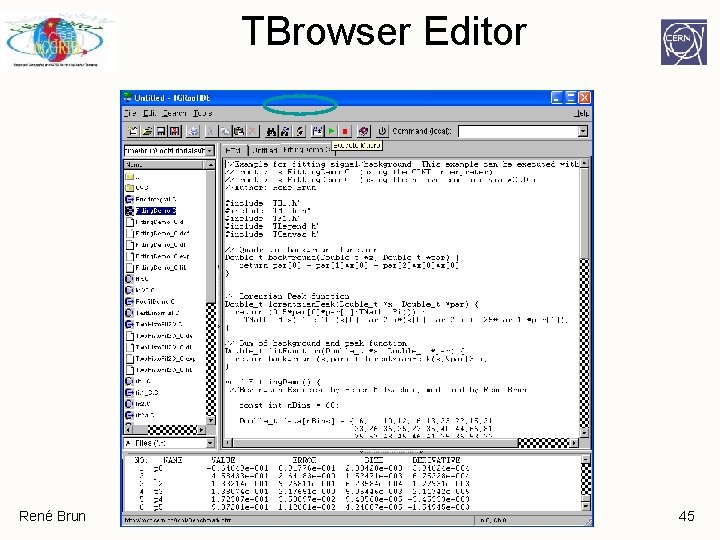Open the Edit menu
Viewport: 720px width, 540px height.
point(150,113)
